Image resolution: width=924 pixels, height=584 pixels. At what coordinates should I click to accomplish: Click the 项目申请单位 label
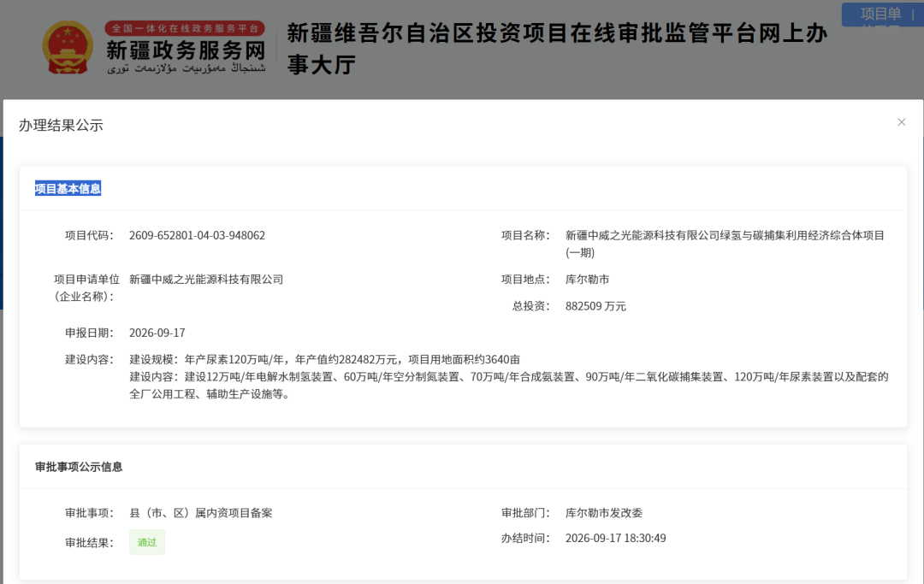(x=86, y=288)
